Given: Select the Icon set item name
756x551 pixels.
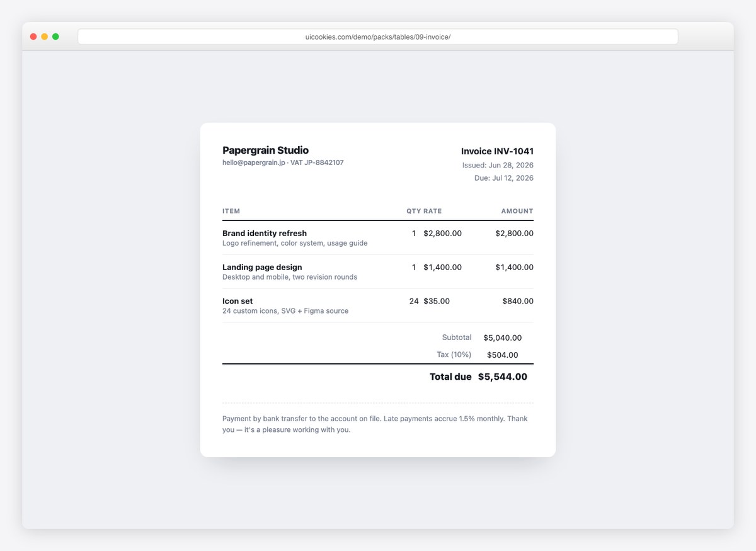Looking at the screenshot, I should tap(238, 301).
